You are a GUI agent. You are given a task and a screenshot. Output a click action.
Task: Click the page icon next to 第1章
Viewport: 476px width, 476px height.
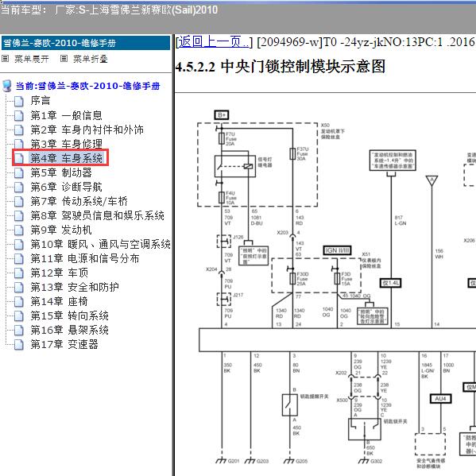[19, 116]
